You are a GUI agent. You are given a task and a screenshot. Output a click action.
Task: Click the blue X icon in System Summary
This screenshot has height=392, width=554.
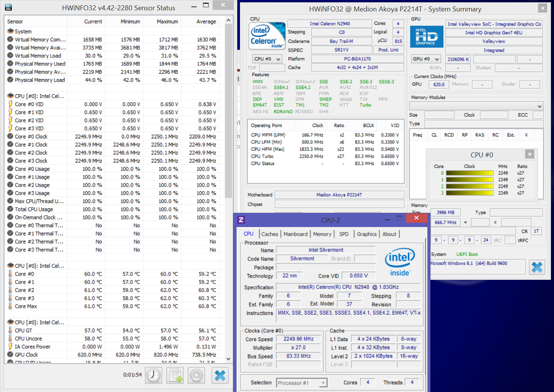537,267
